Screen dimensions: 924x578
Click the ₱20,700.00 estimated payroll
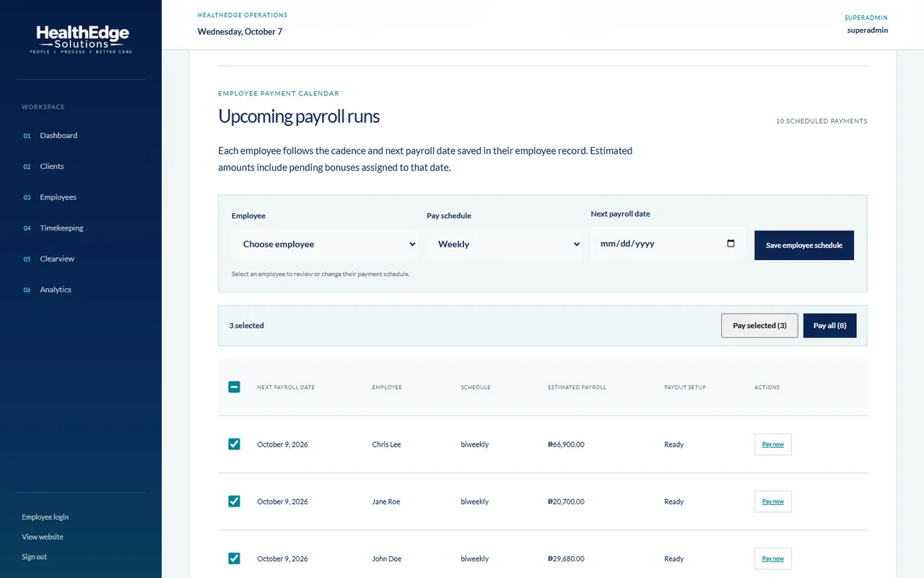coord(566,501)
